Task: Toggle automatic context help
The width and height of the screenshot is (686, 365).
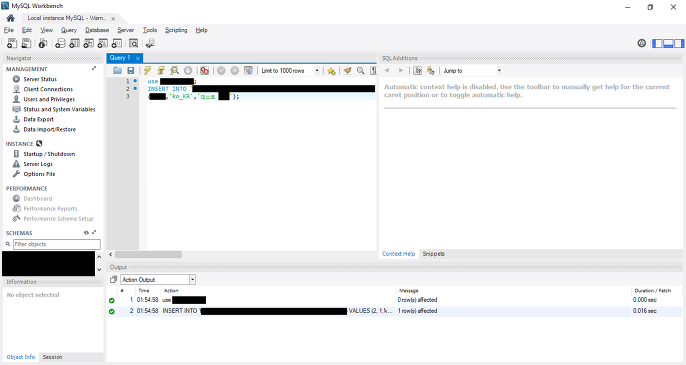Action: pos(418,70)
